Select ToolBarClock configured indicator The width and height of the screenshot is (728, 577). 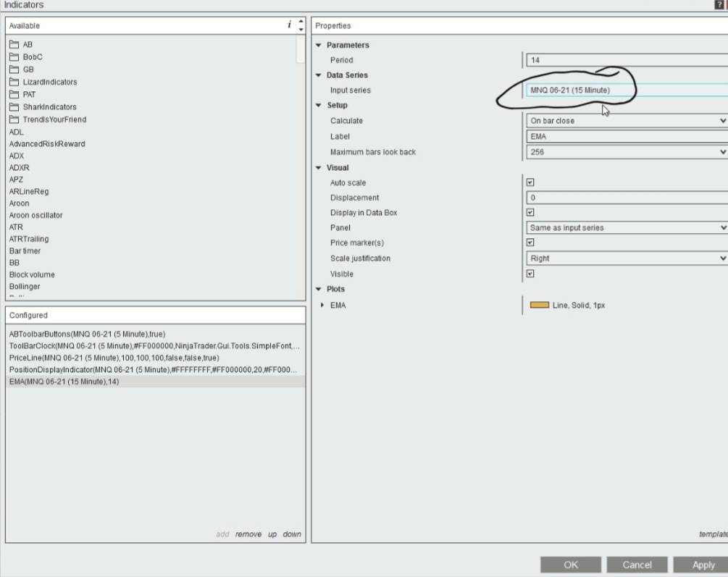[154, 346]
